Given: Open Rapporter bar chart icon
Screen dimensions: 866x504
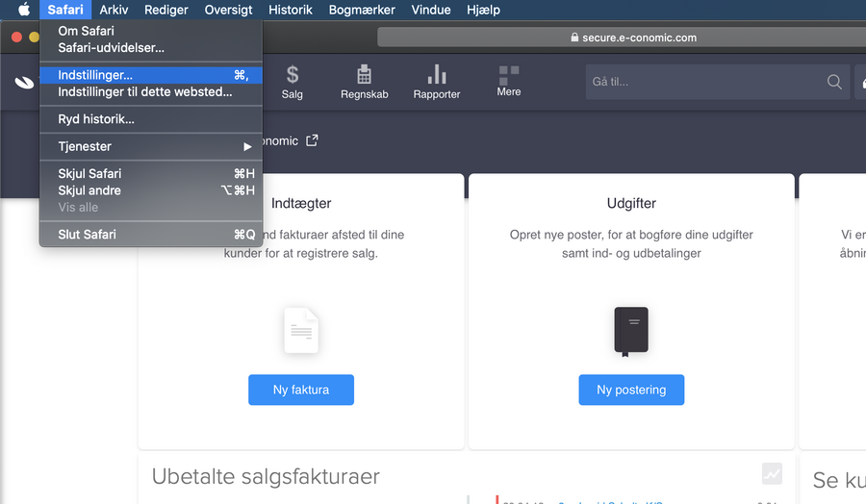Looking at the screenshot, I should (437, 74).
